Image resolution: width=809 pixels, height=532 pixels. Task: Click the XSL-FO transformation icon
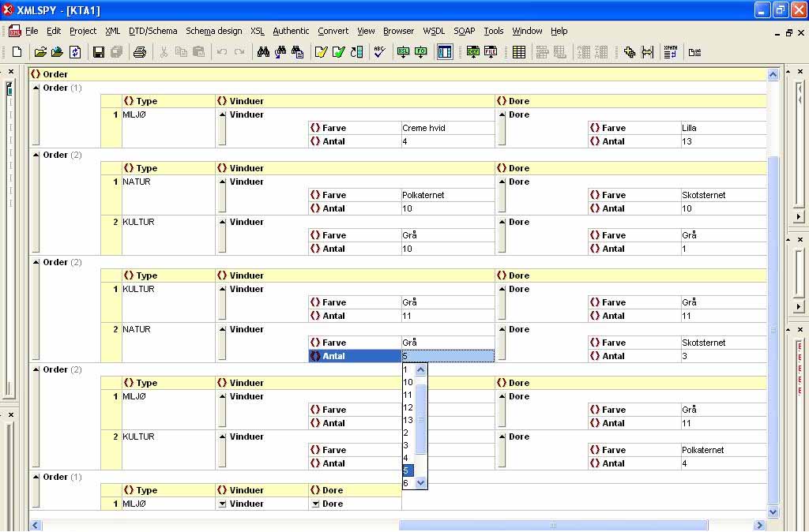[x=421, y=52]
